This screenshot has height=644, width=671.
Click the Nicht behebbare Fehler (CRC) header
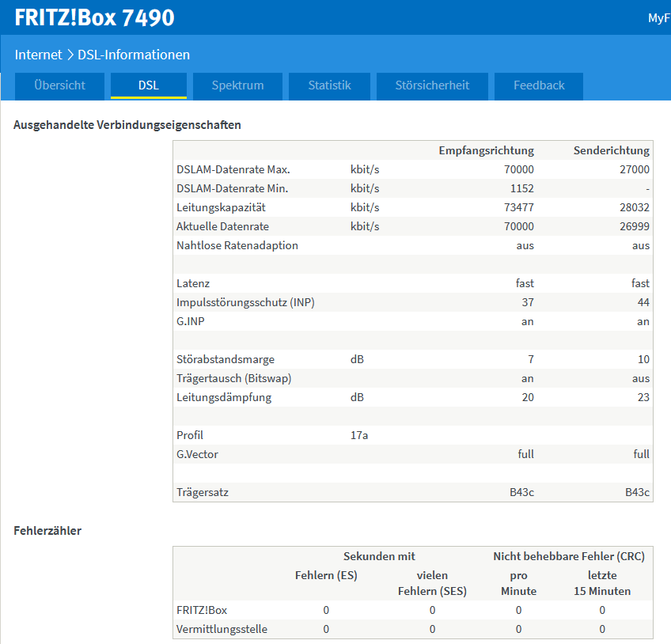click(x=569, y=556)
